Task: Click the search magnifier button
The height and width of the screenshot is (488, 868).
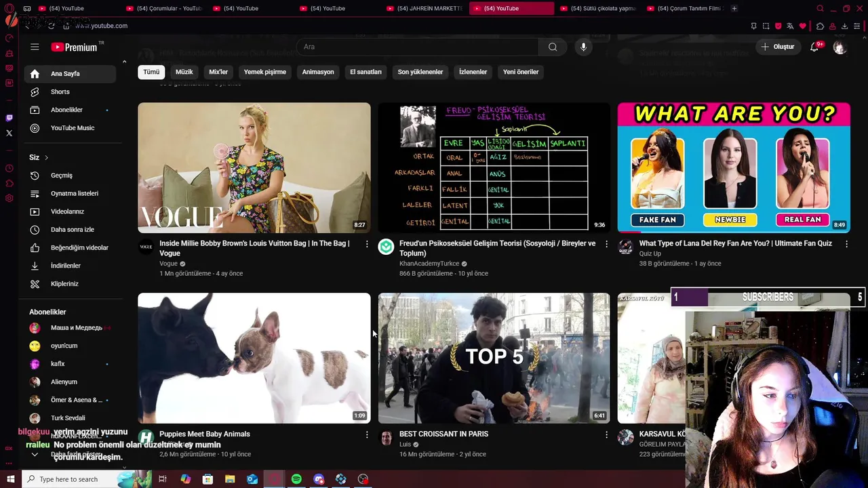Action: coord(553,47)
